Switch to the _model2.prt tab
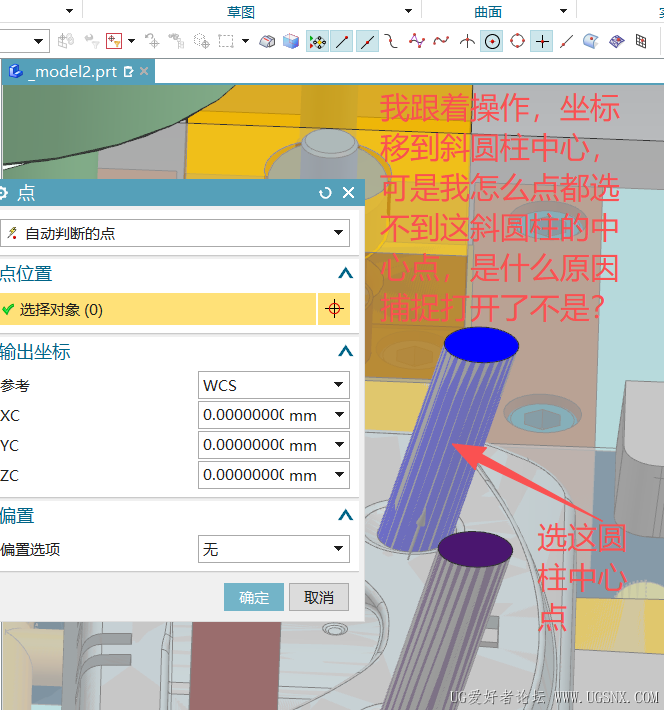The width and height of the screenshot is (664, 710). (71, 72)
